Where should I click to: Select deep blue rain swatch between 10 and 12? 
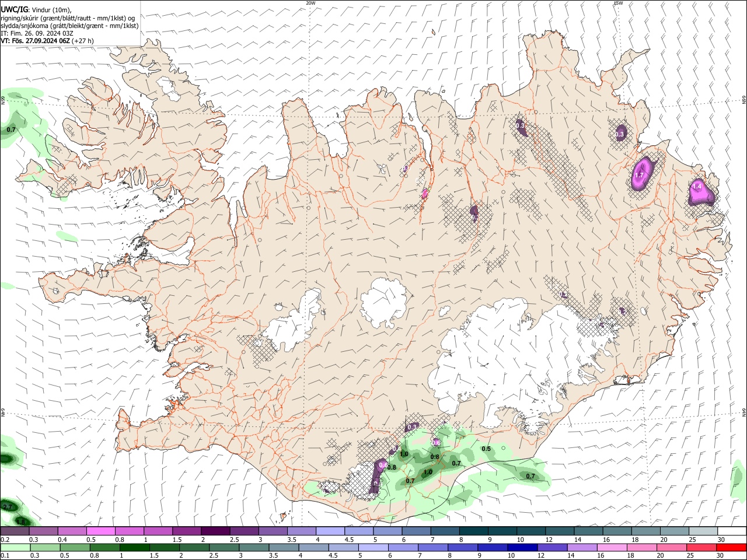pyautogui.click(x=522, y=547)
